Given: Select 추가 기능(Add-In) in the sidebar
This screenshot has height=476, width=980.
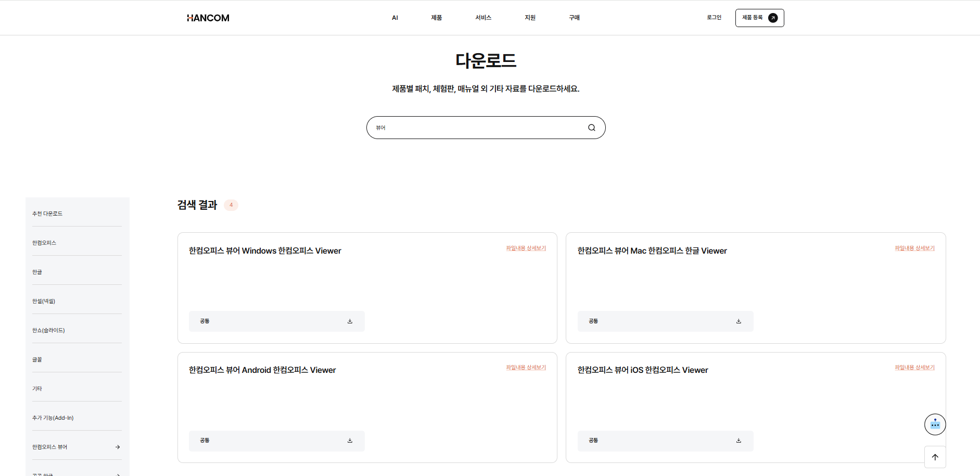Looking at the screenshot, I should coord(53,418).
